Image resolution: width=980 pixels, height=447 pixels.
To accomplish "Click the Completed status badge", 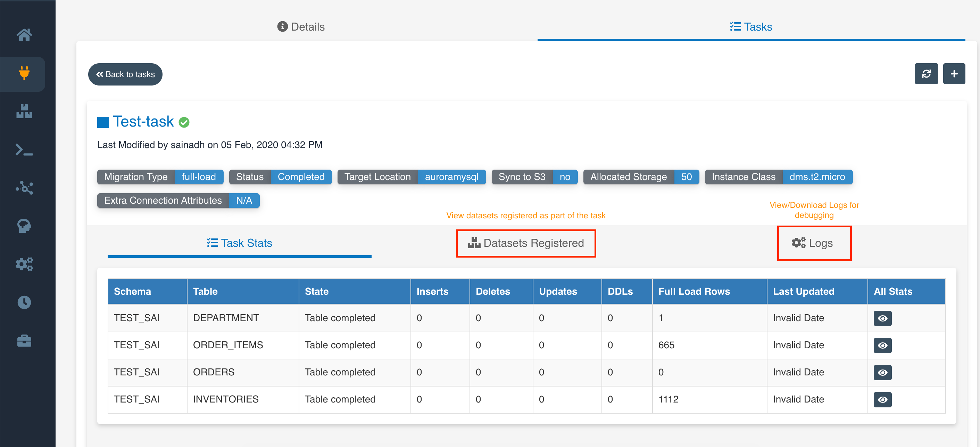I will [301, 177].
